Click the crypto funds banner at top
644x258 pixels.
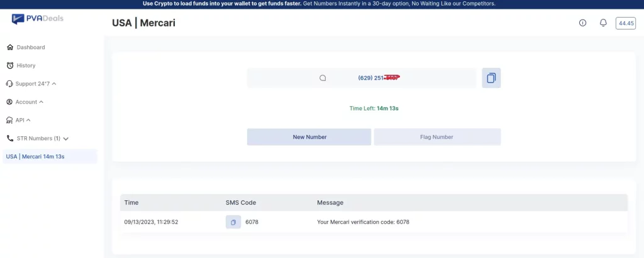(x=319, y=4)
